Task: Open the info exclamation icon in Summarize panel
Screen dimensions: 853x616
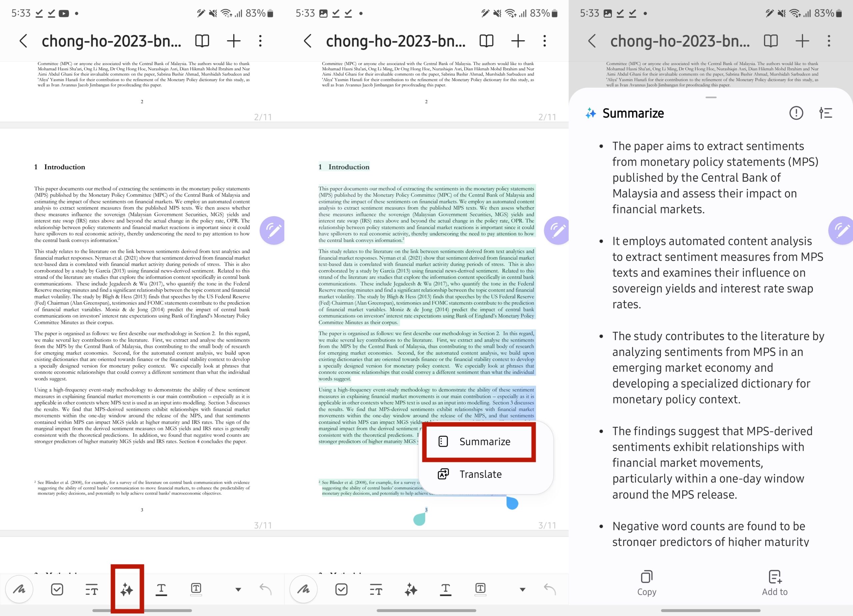Action: [x=796, y=113]
